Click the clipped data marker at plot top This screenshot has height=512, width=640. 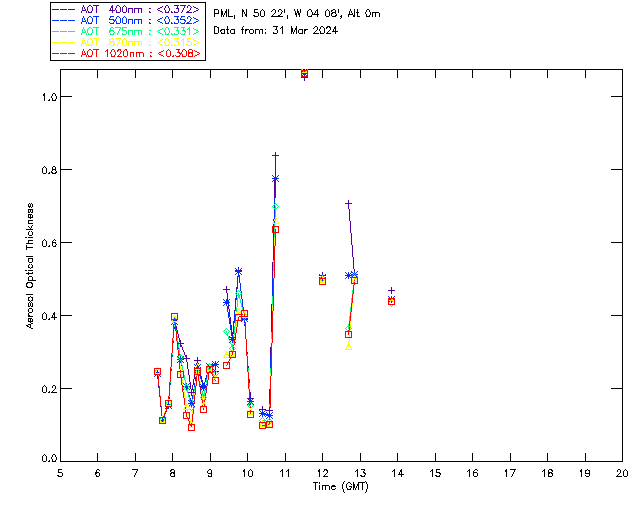(x=304, y=73)
